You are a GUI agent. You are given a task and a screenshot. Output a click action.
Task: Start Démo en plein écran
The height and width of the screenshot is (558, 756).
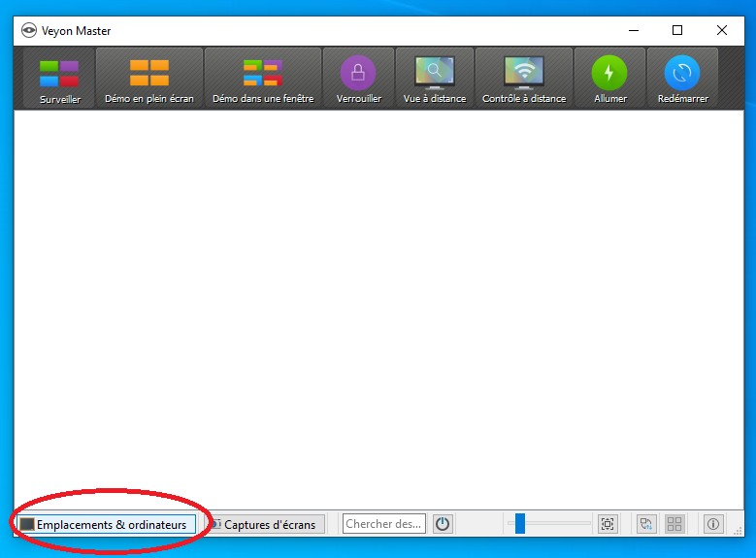click(x=149, y=80)
